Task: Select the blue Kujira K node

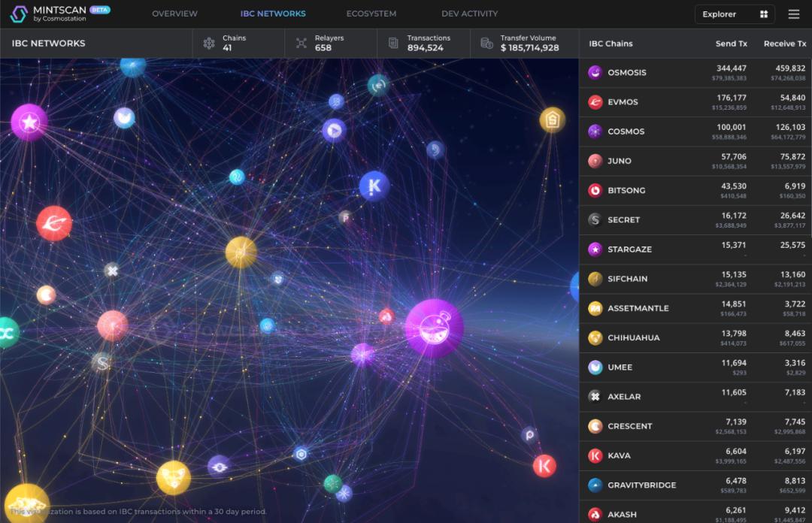Action: 374,186
